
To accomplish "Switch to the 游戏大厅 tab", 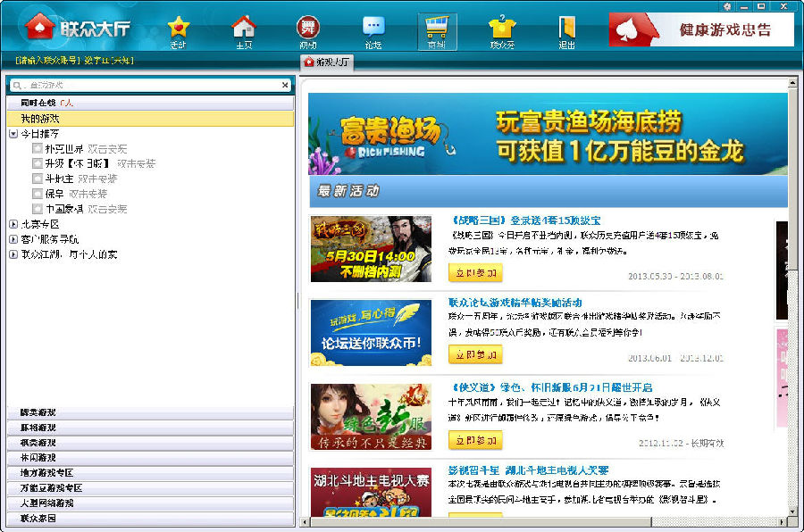I will pyautogui.click(x=327, y=62).
